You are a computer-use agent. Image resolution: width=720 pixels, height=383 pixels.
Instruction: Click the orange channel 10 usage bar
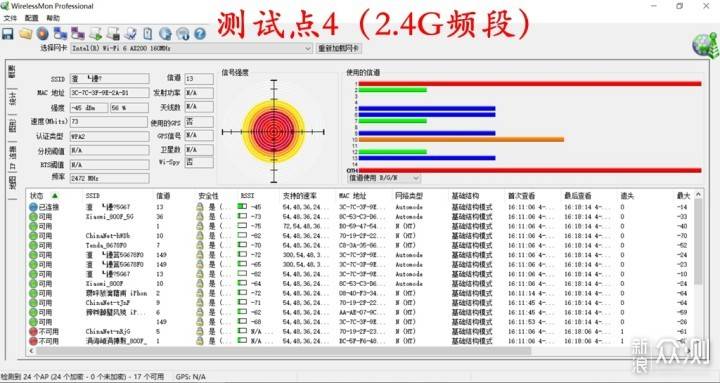coord(461,139)
